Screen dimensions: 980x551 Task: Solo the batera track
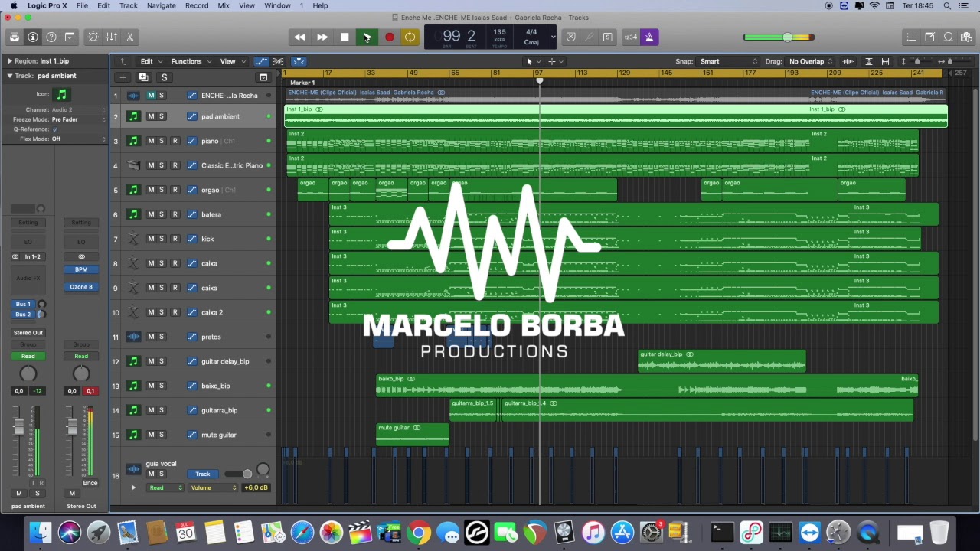point(162,214)
